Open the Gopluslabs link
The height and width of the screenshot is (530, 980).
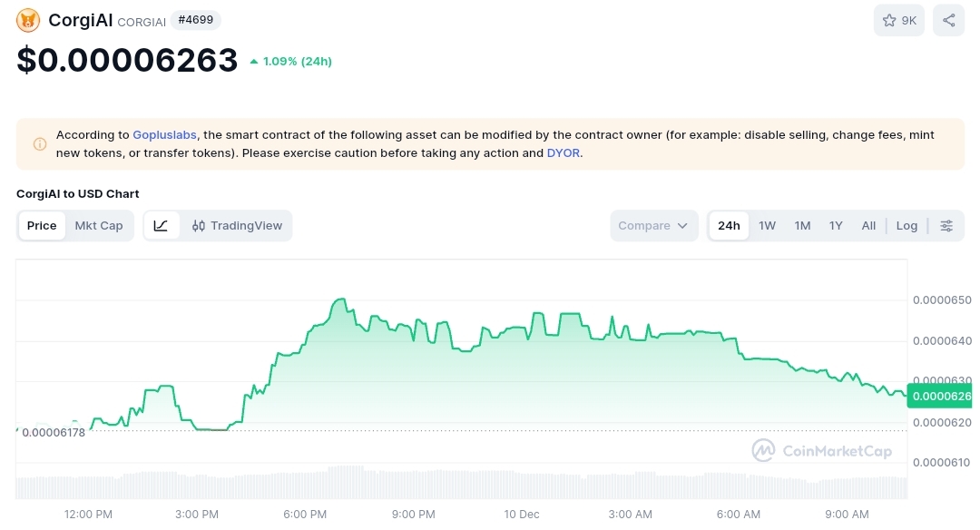(x=164, y=135)
